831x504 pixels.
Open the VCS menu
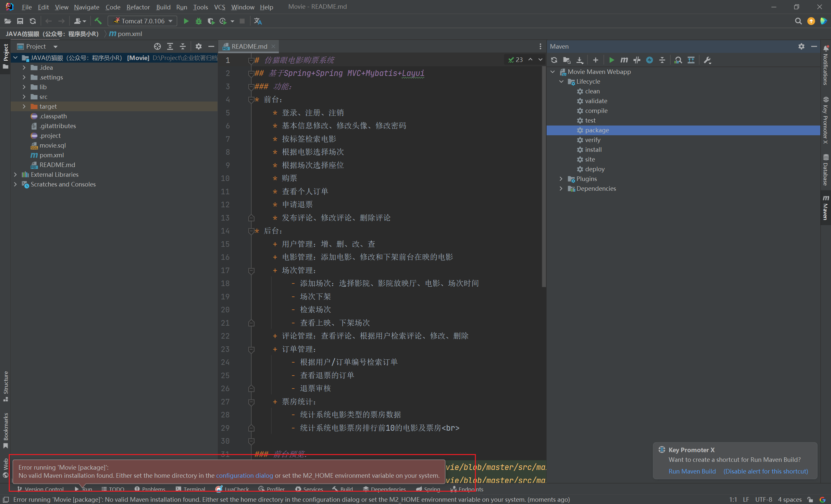pos(219,7)
